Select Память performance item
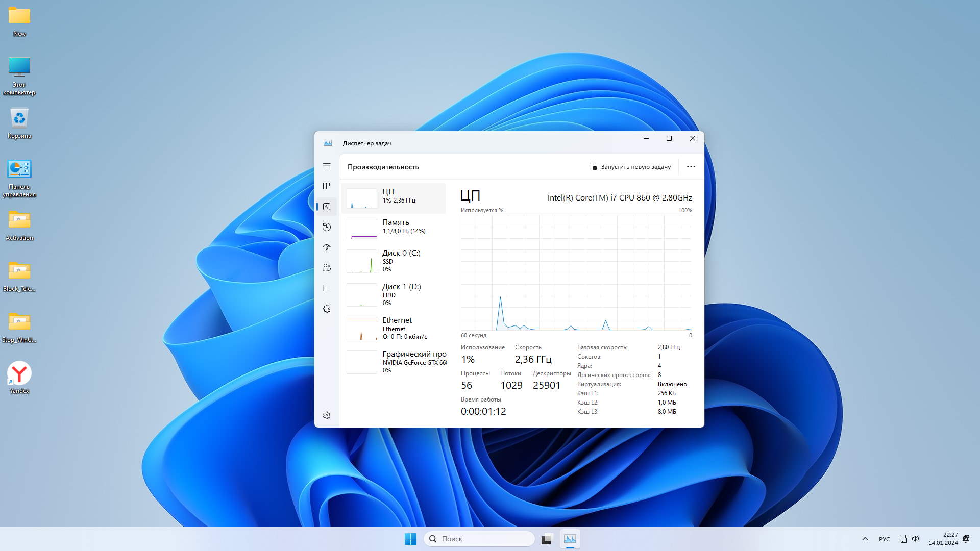The height and width of the screenshot is (551, 980). tap(394, 227)
